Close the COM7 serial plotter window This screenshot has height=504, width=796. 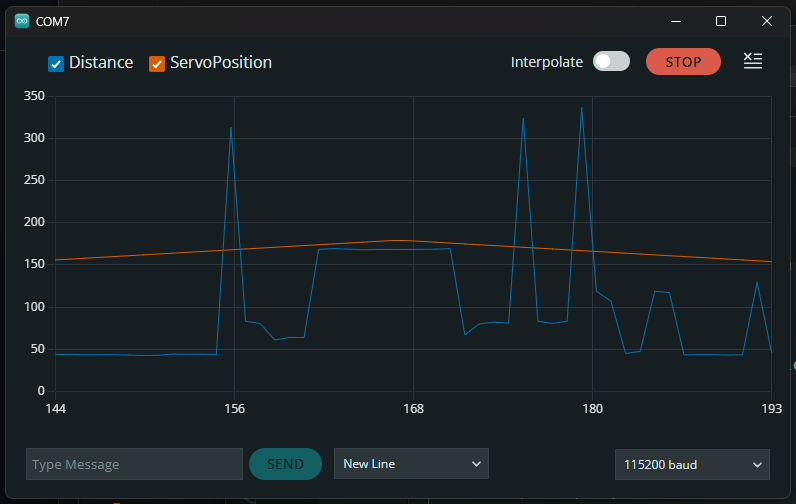[x=767, y=21]
